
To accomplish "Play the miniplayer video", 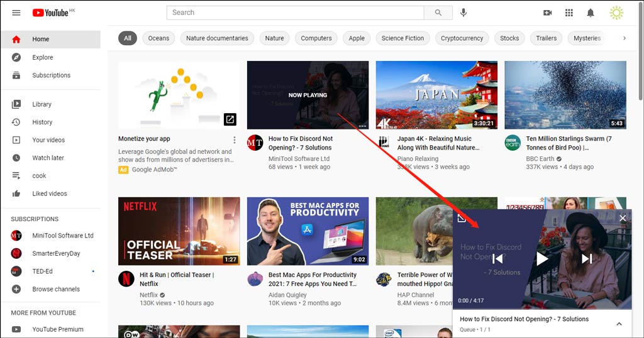I will [542, 259].
